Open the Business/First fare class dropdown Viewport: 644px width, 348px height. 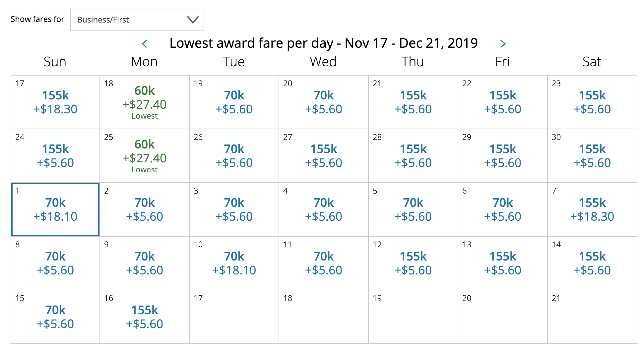coord(137,20)
